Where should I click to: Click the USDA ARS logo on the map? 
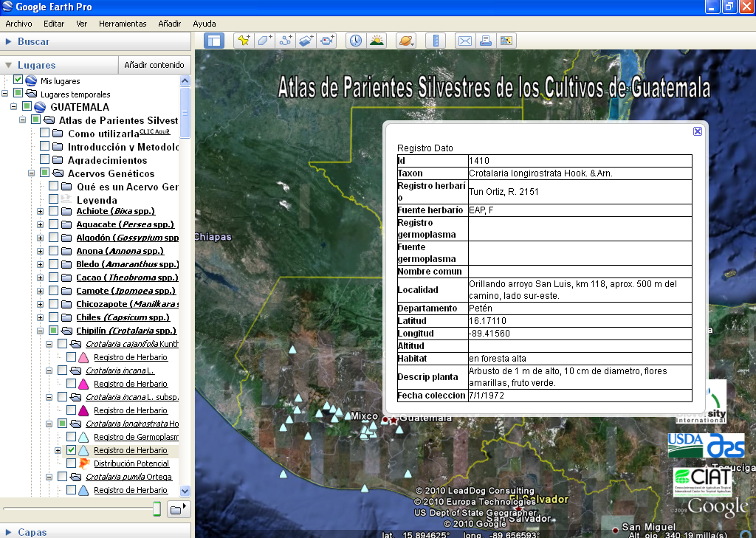coord(707,446)
